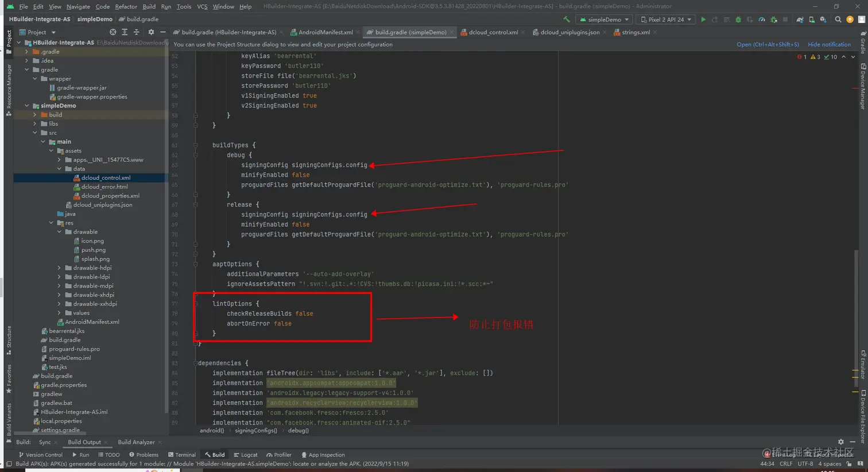This screenshot has height=472, width=868.
Task: Switch to the Build Analyzer tab
Action: (x=136, y=442)
